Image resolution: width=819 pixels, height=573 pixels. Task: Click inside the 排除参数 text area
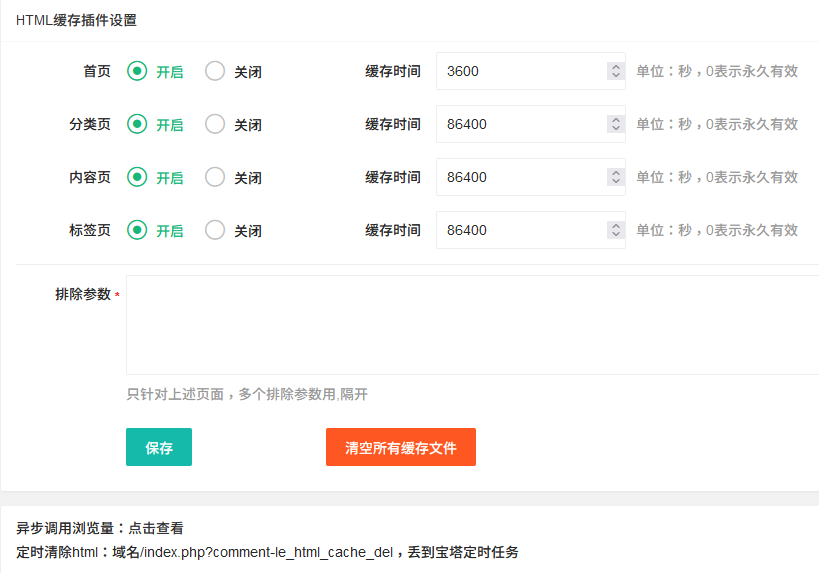click(473, 325)
